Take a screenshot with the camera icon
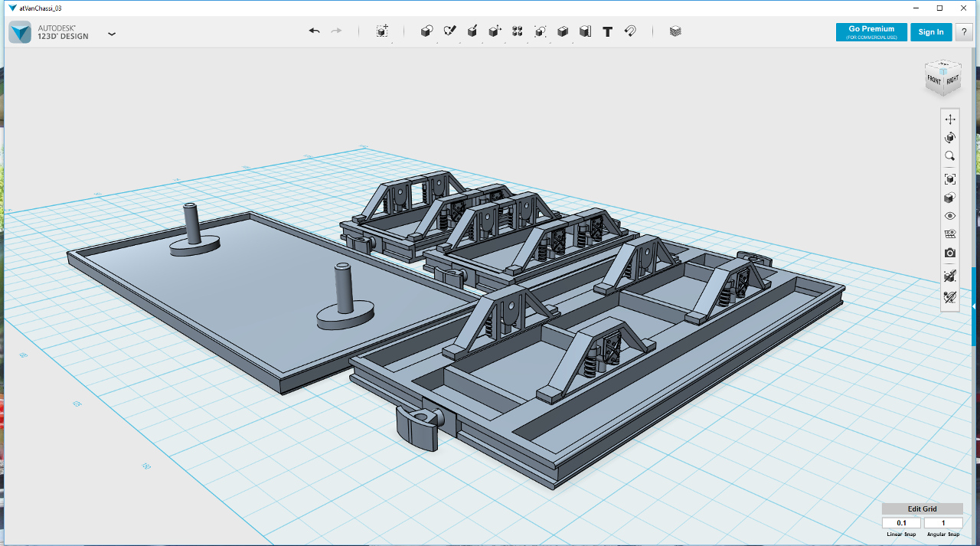 point(950,253)
